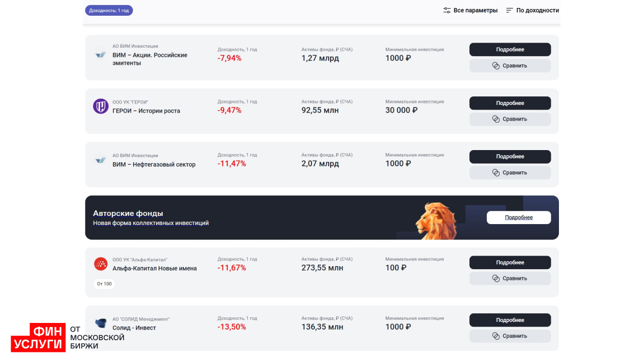Click the purple ГЕРОИ fund logo
Viewport: 644px width, 363px height.
pos(101,106)
